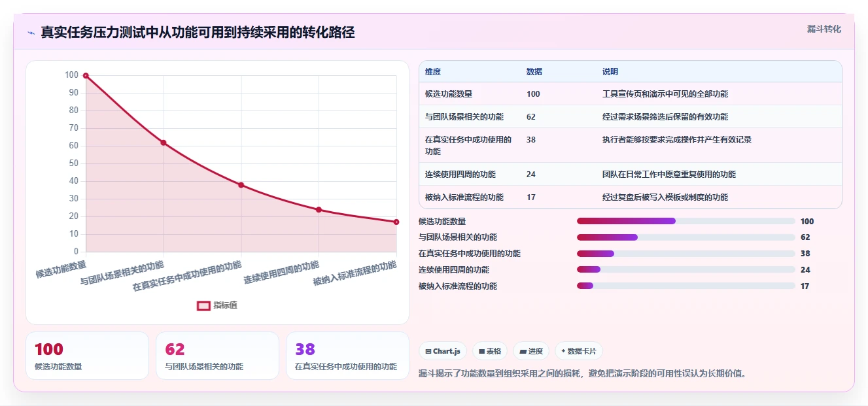Click the 进度 chip

tap(531, 351)
